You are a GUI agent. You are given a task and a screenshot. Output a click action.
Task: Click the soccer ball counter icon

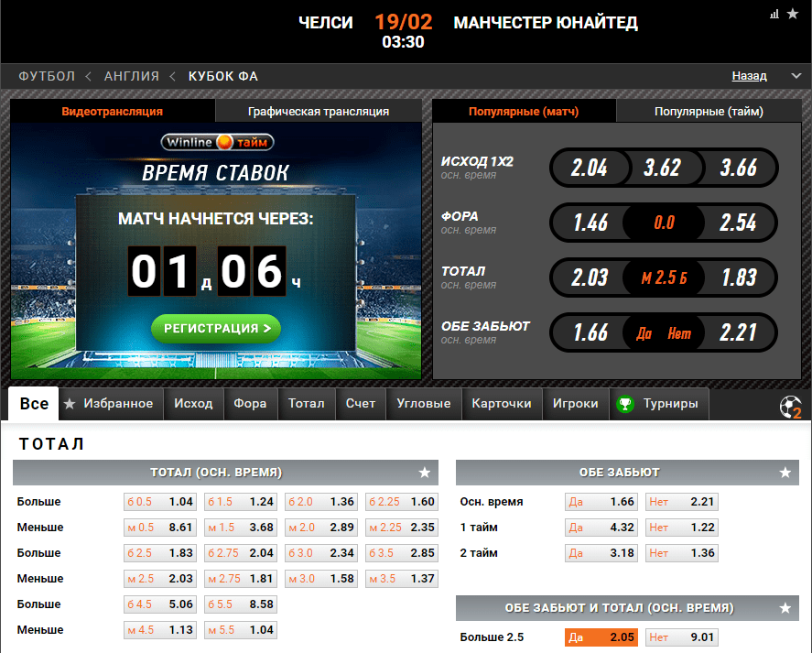[x=791, y=407]
